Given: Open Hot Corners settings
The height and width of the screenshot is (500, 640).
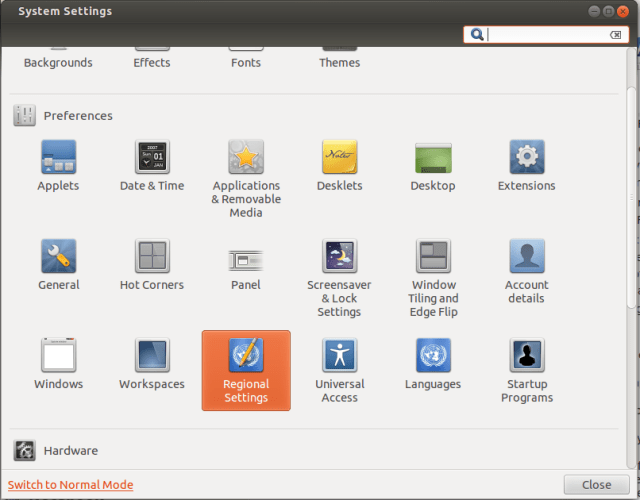Looking at the screenshot, I should pyautogui.click(x=152, y=257).
